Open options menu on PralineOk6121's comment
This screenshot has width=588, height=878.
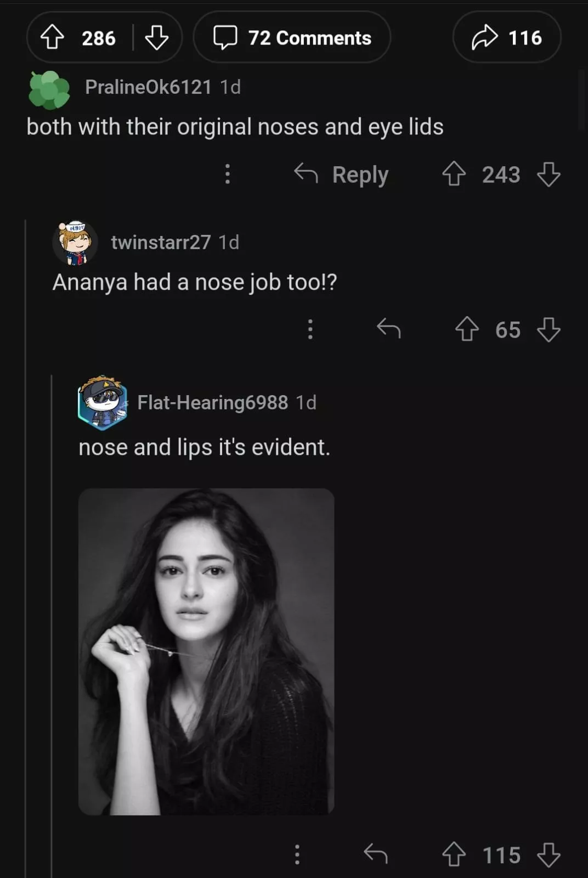(x=228, y=174)
